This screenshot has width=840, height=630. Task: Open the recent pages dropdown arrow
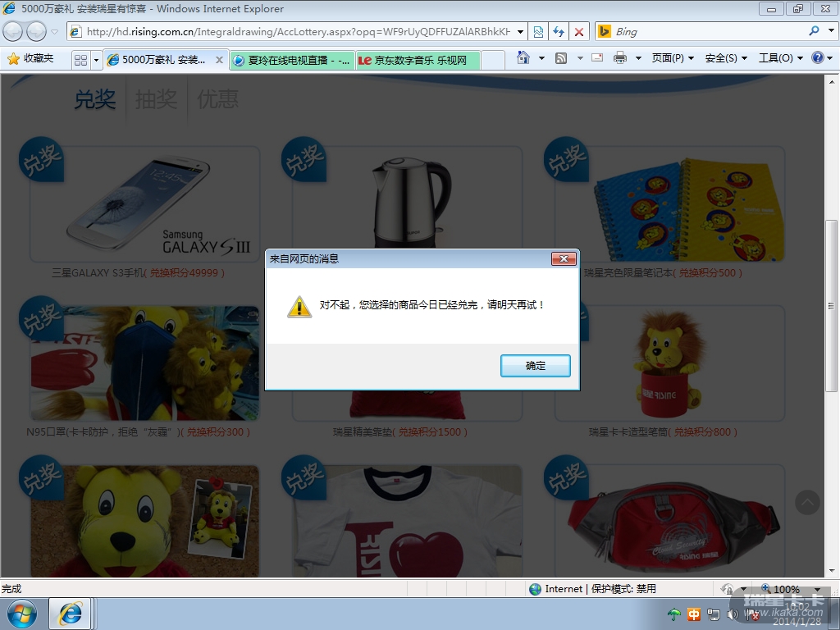55,32
